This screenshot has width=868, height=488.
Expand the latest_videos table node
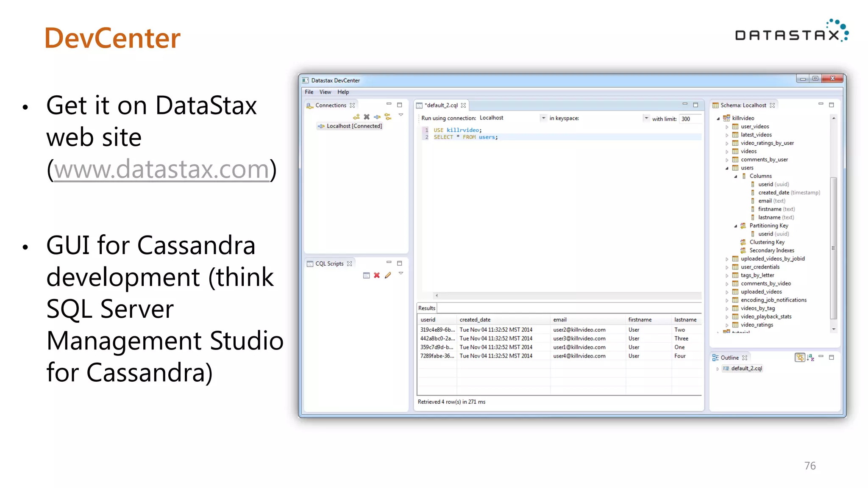click(727, 135)
